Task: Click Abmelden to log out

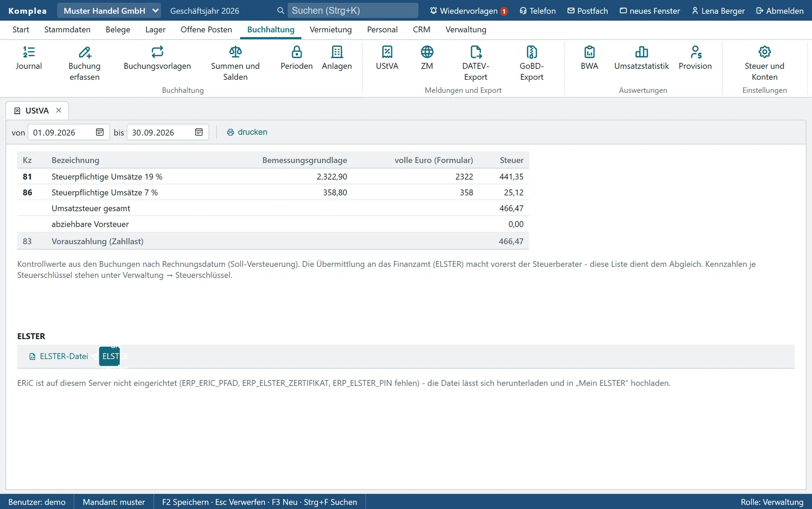Action: point(780,10)
